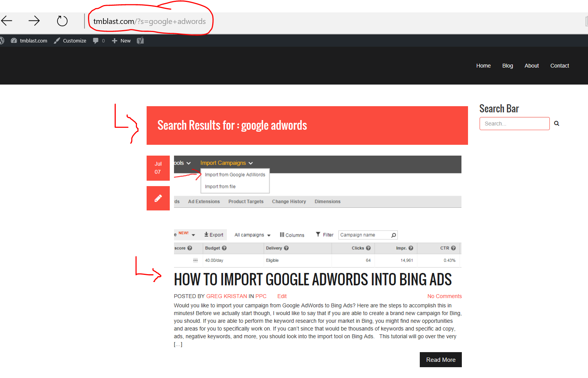
Task: Open the Yoast SEO icon in admin bar
Action: tap(140, 41)
